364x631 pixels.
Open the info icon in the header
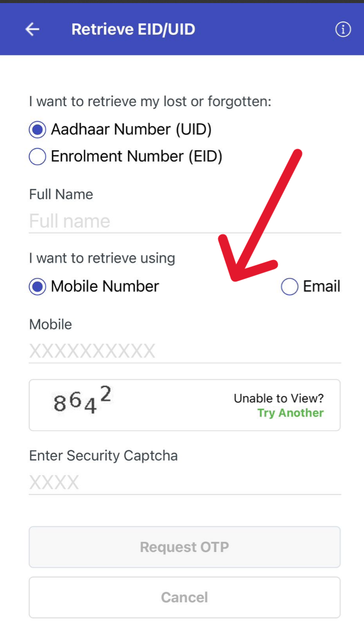342,29
